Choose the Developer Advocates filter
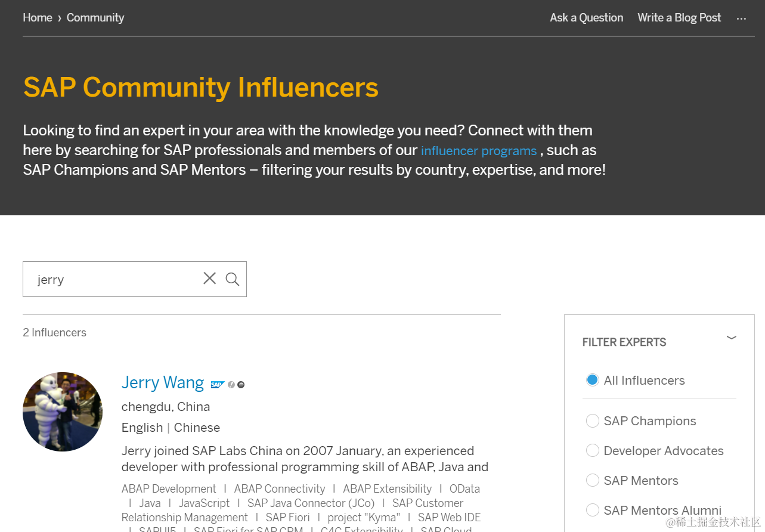Viewport: 765px width, 532px height. click(x=592, y=451)
